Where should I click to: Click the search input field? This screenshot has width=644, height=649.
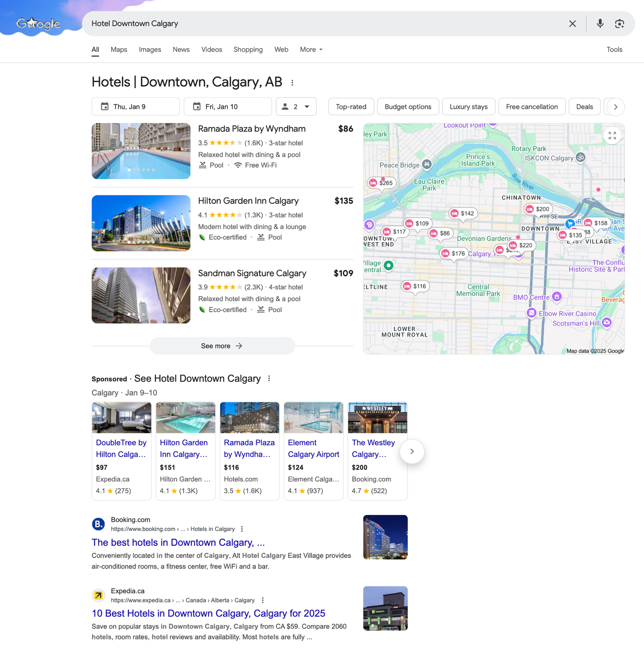[x=325, y=24]
